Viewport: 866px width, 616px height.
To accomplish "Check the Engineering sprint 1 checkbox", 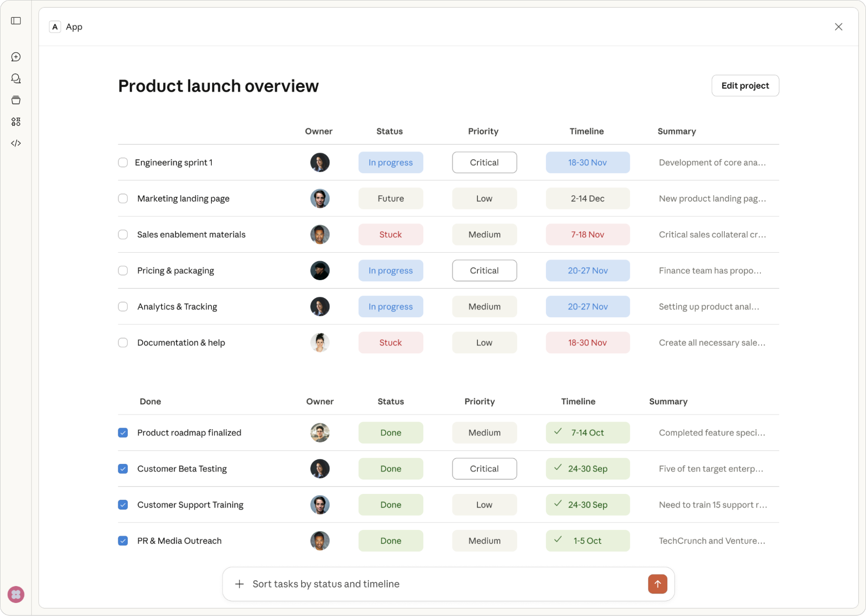I will click(x=123, y=162).
